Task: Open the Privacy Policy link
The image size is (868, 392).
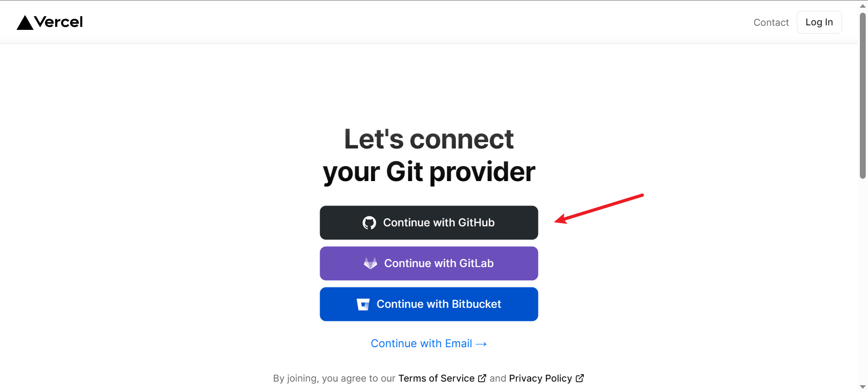Action: [540, 378]
